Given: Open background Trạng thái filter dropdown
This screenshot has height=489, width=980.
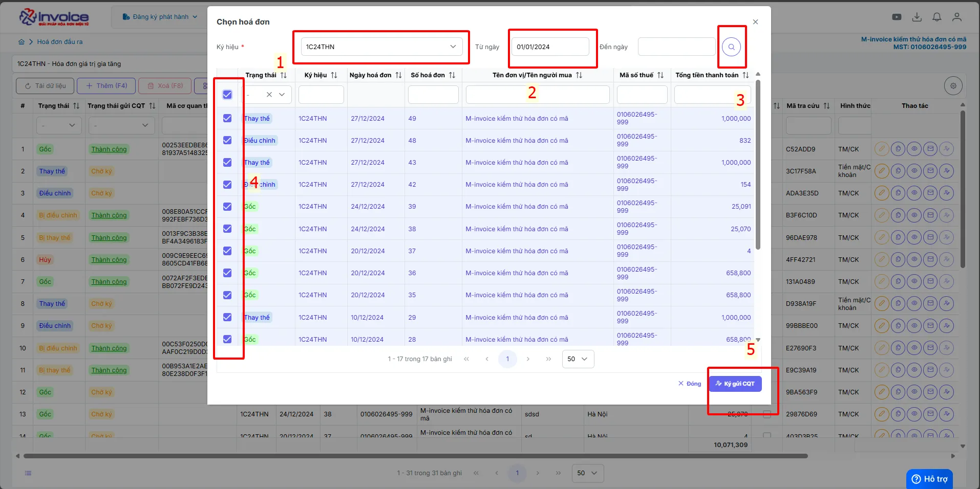Looking at the screenshot, I should click(59, 125).
